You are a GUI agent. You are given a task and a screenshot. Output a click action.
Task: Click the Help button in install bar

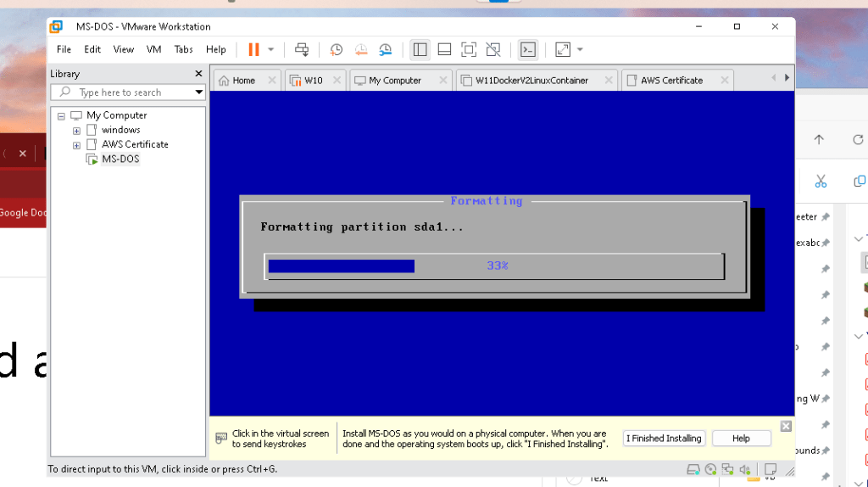[741, 439]
